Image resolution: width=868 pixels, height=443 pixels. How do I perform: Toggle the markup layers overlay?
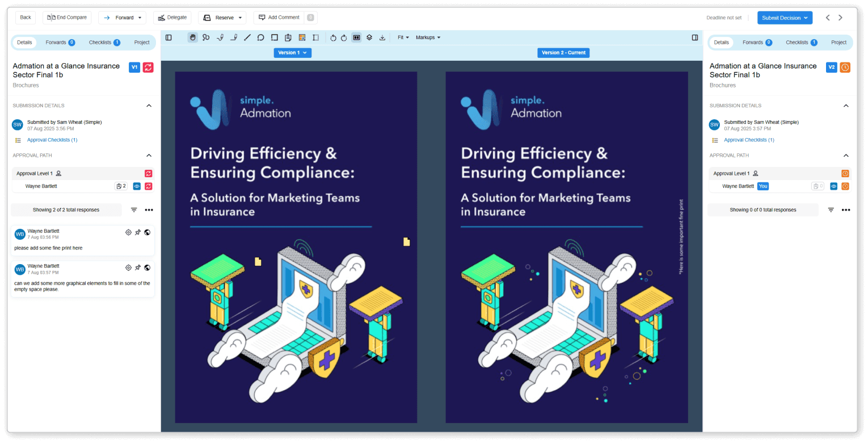pos(369,37)
